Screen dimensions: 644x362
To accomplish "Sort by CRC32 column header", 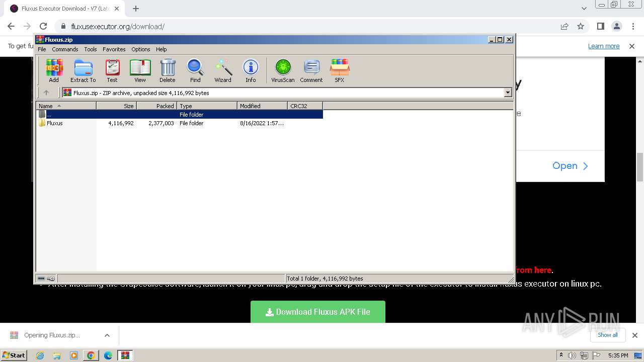I will point(305,106).
